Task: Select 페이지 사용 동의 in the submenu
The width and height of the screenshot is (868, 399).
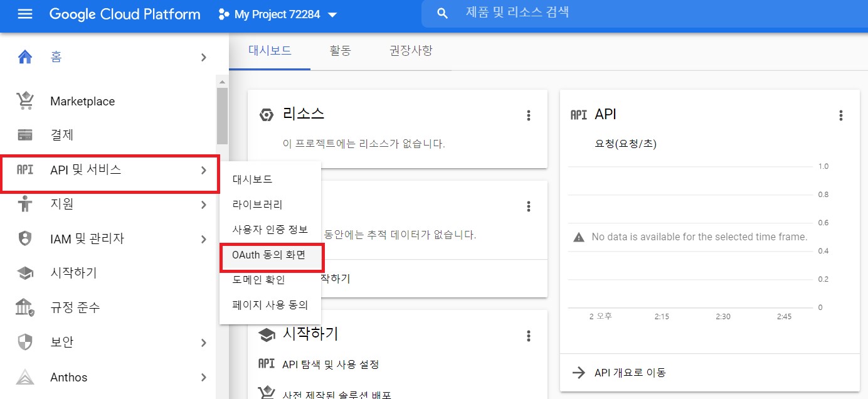Action: coord(270,306)
